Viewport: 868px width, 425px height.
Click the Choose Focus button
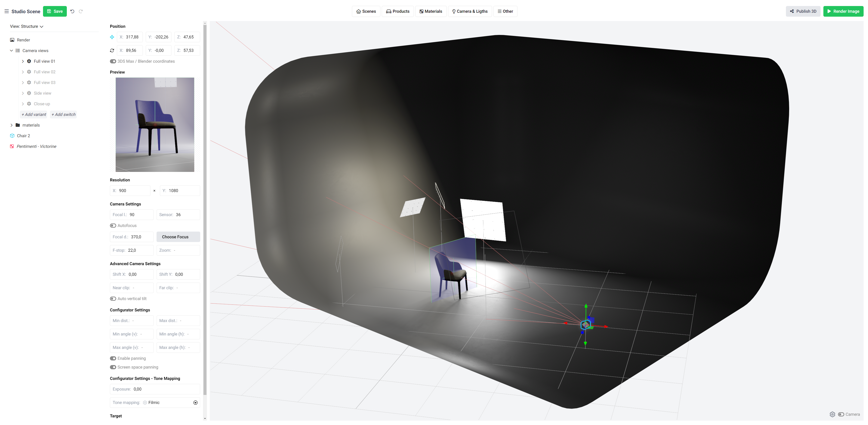pyautogui.click(x=178, y=237)
